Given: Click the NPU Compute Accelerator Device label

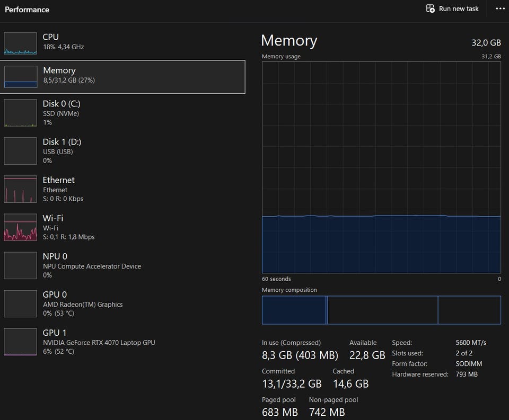Looking at the screenshot, I should click(x=92, y=266).
